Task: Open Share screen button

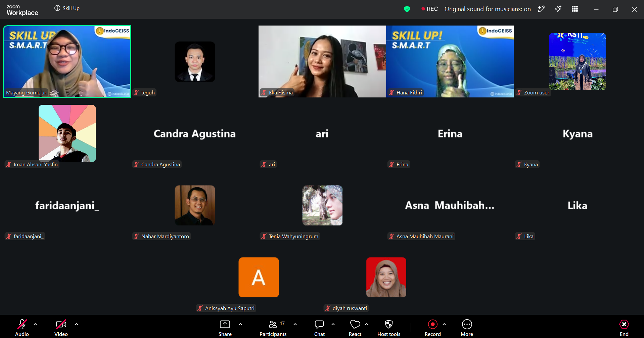Action: 225,328
